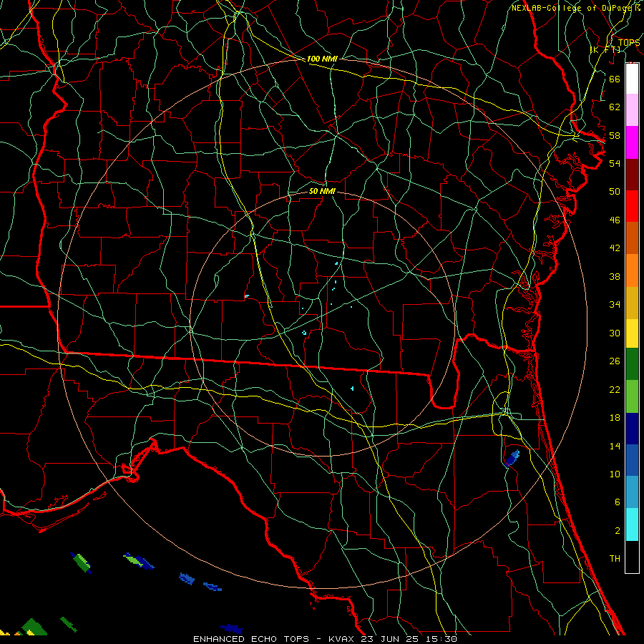The height and width of the screenshot is (644, 644).
Task: Click the legend value '42'
Action: click(615, 248)
